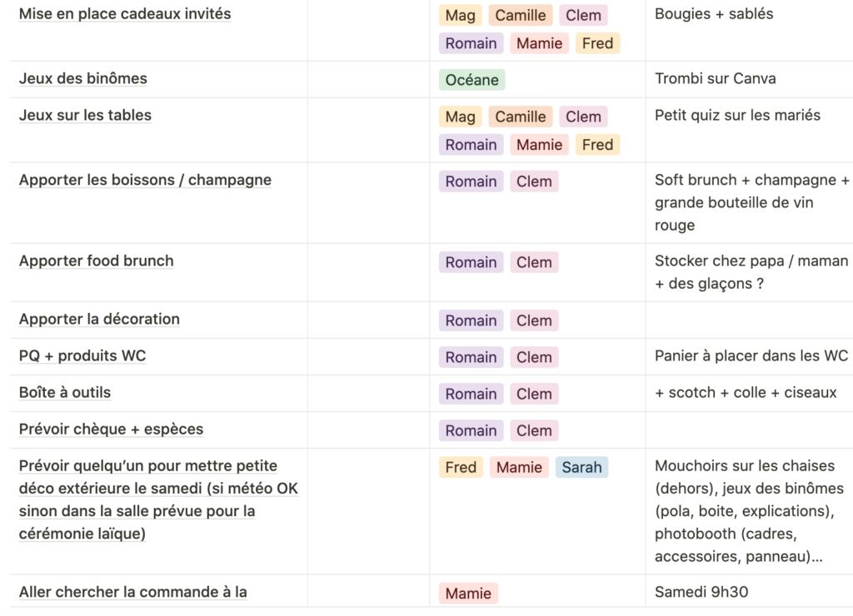Open the "Jeux des binômes" entry

(83, 79)
